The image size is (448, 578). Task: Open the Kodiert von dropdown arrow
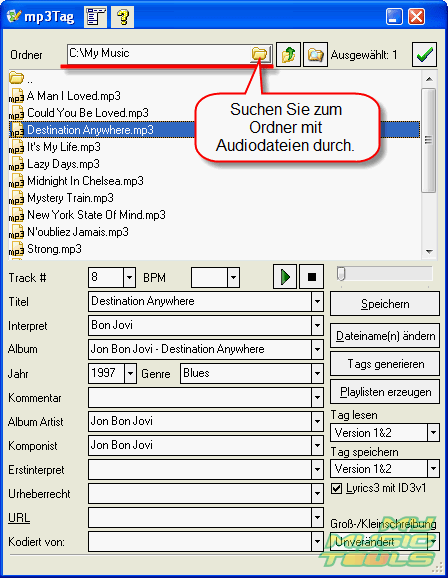(317, 542)
